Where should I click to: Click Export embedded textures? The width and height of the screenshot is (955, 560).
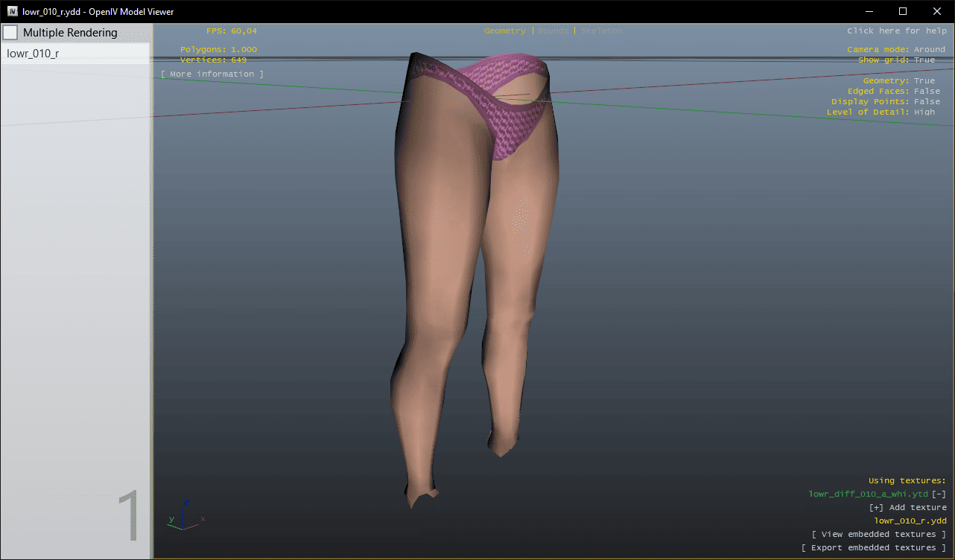(874, 547)
